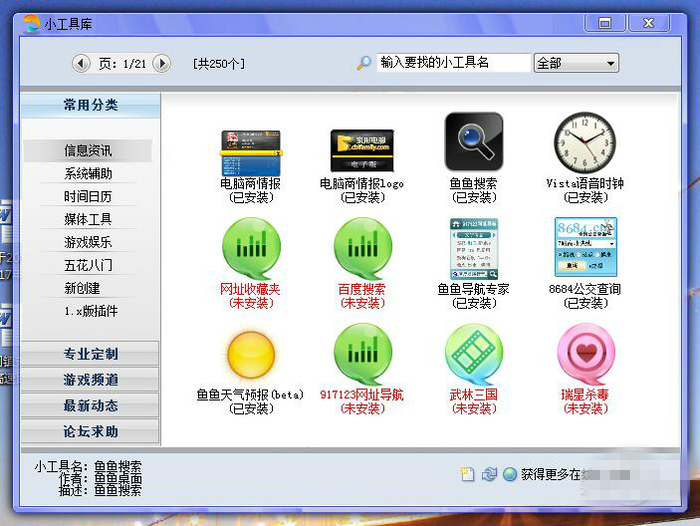The image size is (700, 526).
Task: Focus the 输入要找的小工具名 search field
Action: coord(454,63)
